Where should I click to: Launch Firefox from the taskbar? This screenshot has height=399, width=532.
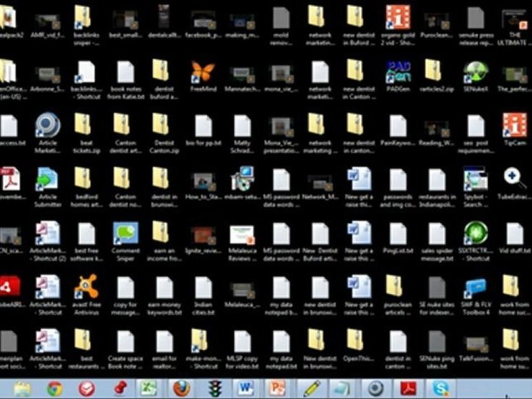point(182,388)
